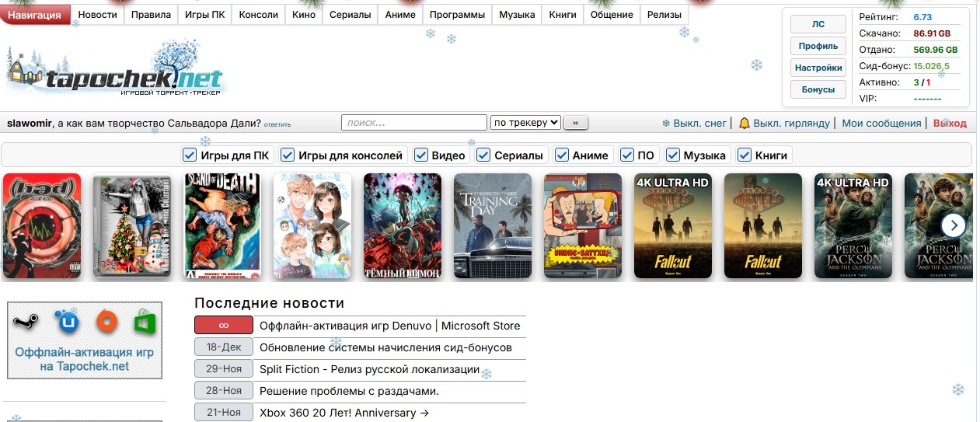Open the Релизы menu item
The width and height of the screenshot is (980, 422).
click(664, 15)
